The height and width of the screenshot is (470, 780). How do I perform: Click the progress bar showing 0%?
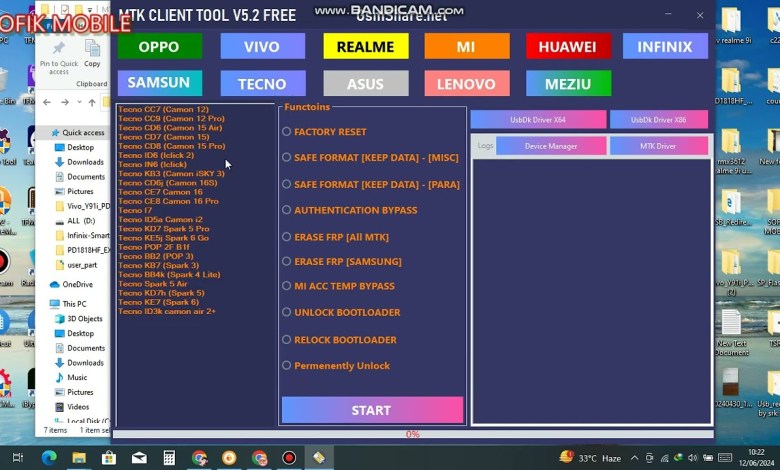[413, 434]
